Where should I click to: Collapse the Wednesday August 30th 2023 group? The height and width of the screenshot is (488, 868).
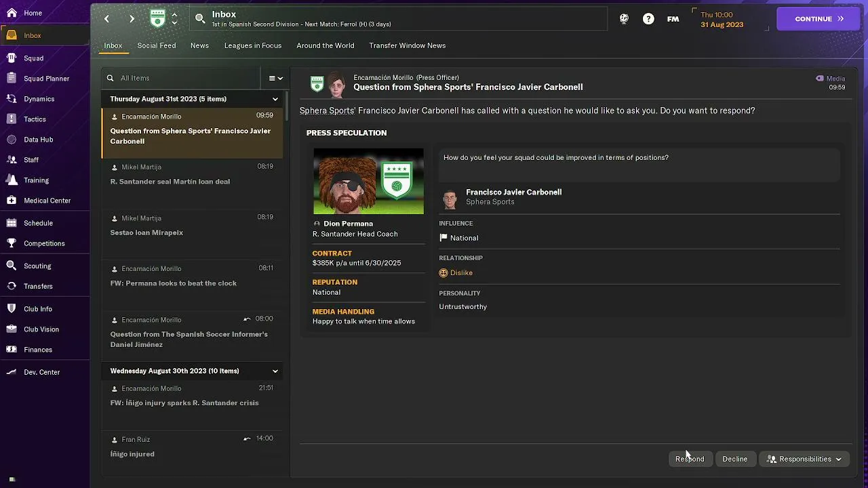click(275, 371)
